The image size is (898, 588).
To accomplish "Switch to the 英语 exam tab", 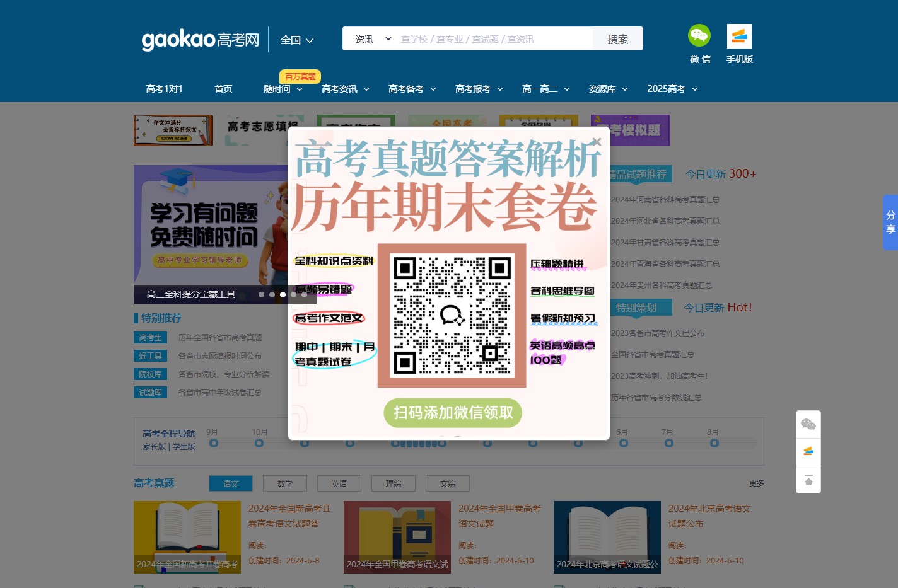I will pyautogui.click(x=339, y=483).
